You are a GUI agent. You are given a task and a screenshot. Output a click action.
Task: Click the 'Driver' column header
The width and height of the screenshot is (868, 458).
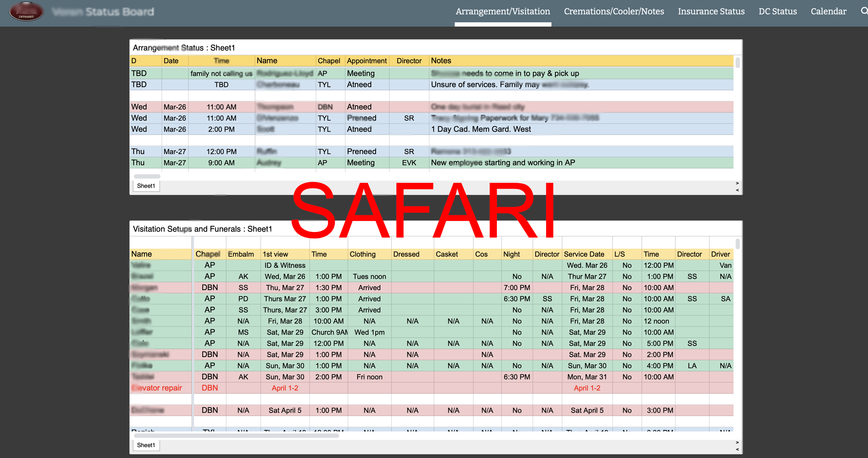721,254
